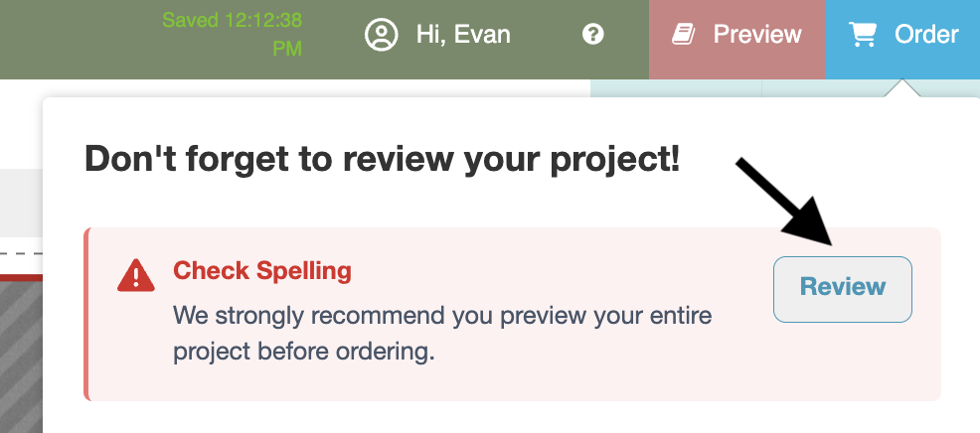This screenshot has height=433, width=980.
Task: Click the user account avatar icon
Action: coord(382,35)
